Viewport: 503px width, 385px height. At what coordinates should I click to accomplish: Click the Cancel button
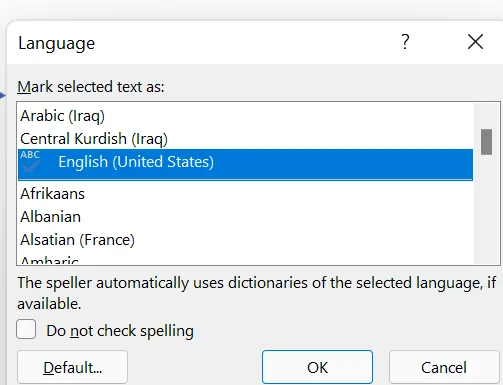coord(444,367)
